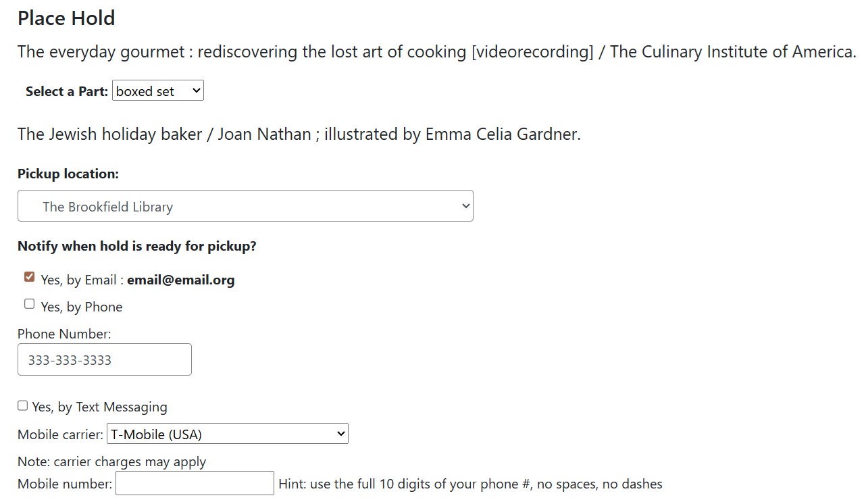This screenshot has width=866, height=504.
Task: Click the 10 digits hint text
Action: (470, 484)
